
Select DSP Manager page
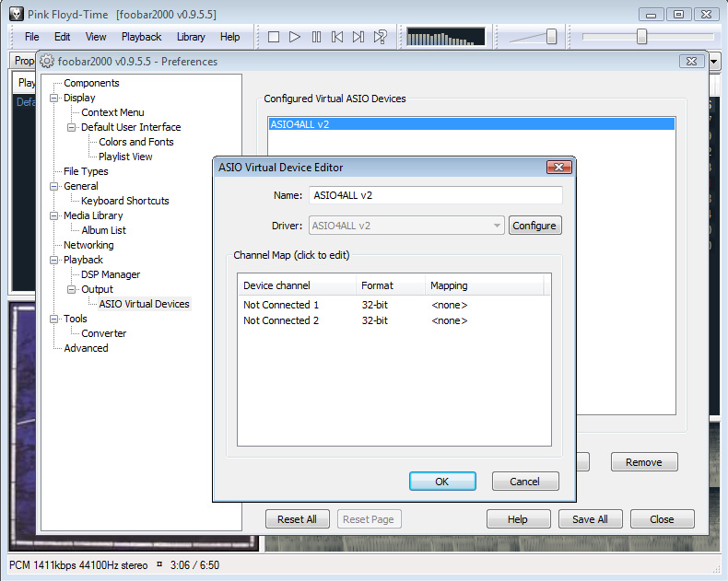pyautogui.click(x=111, y=274)
